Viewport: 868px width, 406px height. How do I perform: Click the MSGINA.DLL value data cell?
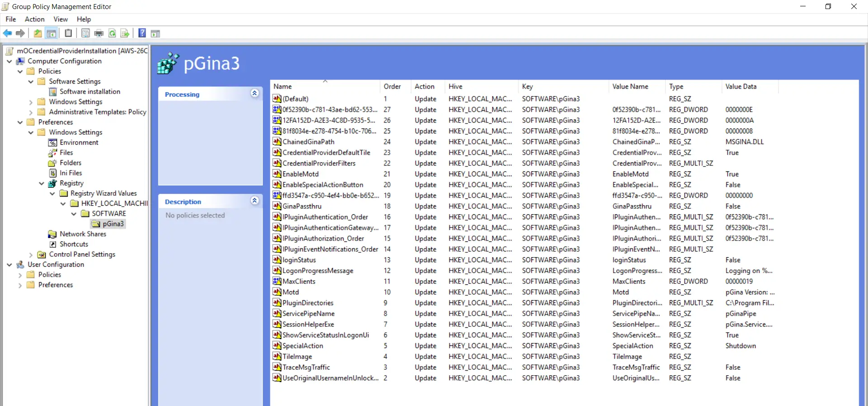(745, 142)
